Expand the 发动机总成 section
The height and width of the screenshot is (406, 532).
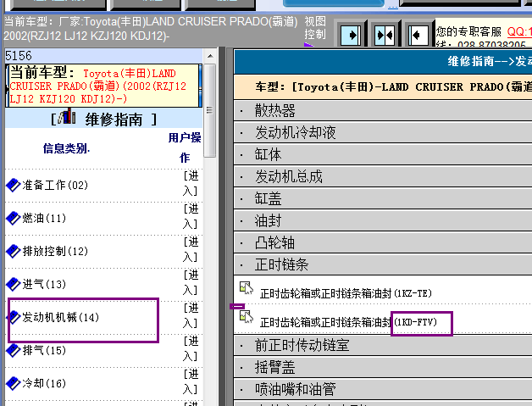coord(383,176)
